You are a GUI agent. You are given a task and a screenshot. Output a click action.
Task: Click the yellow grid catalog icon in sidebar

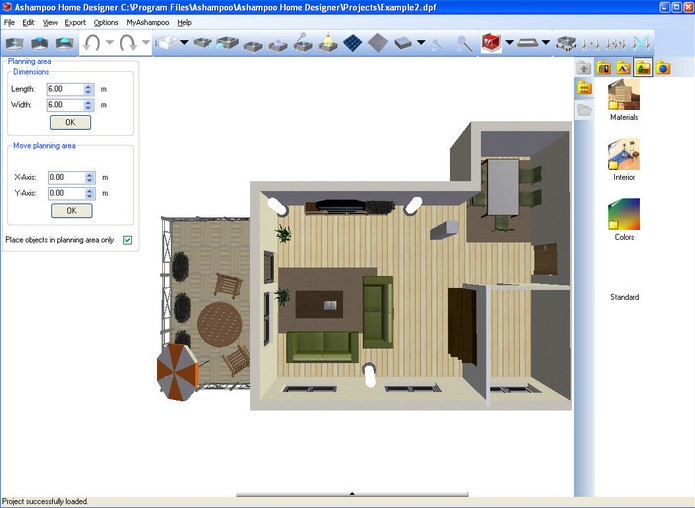584,88
